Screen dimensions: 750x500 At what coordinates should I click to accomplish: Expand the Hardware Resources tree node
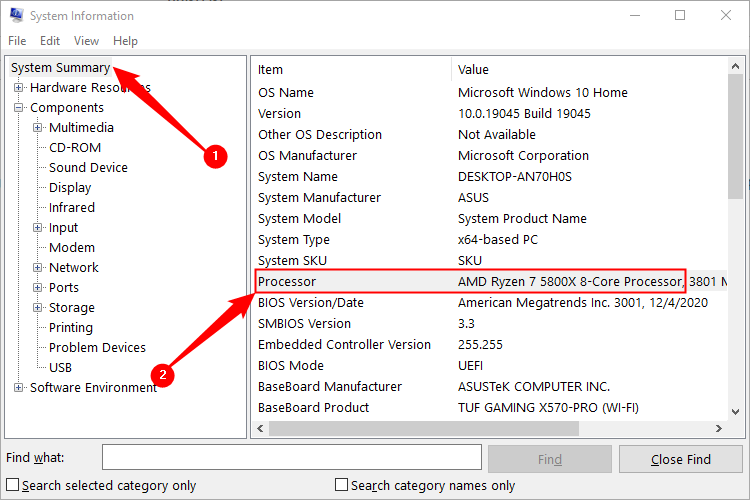point(19,88)
